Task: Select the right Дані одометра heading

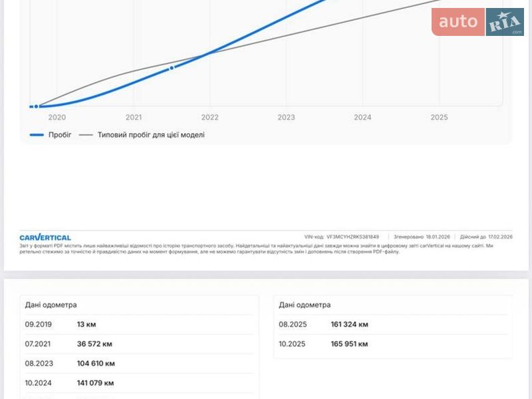Action: (305, 305)
